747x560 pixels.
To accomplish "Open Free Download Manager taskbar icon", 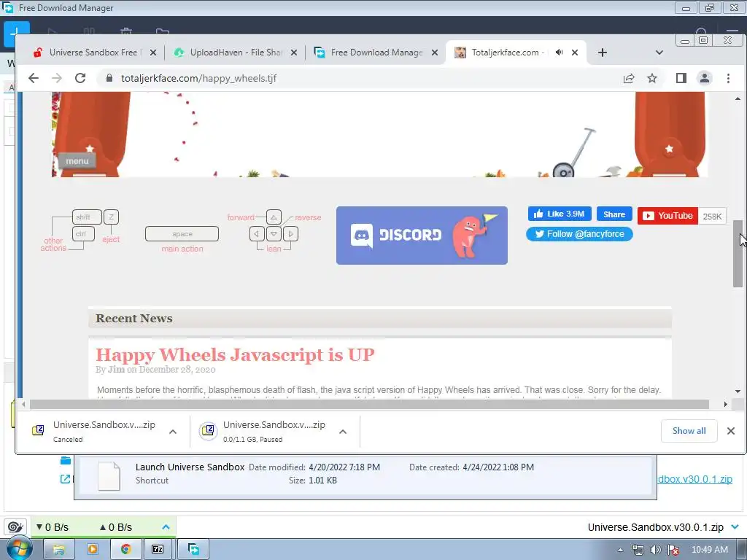I will [193, 550].
